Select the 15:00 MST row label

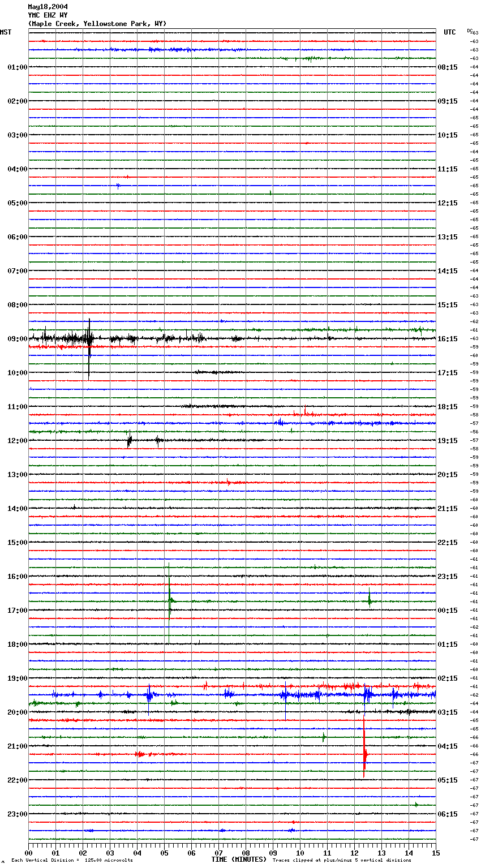(x=18, y=543)
